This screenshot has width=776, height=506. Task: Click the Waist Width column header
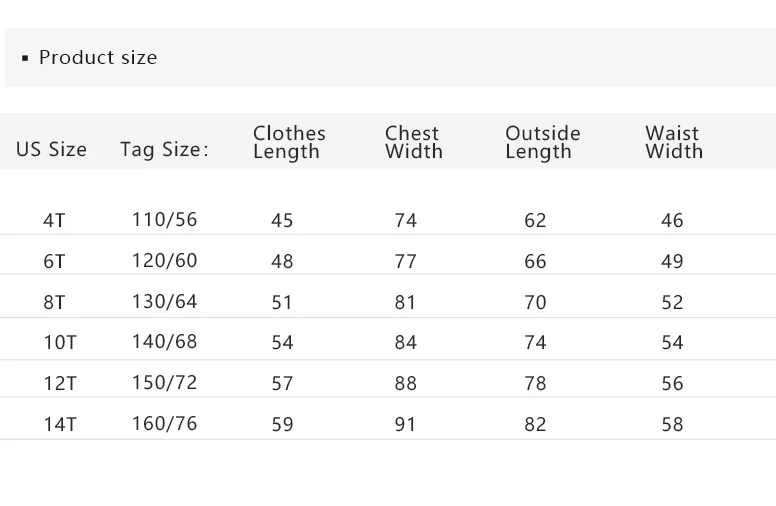tap(674, 142)
